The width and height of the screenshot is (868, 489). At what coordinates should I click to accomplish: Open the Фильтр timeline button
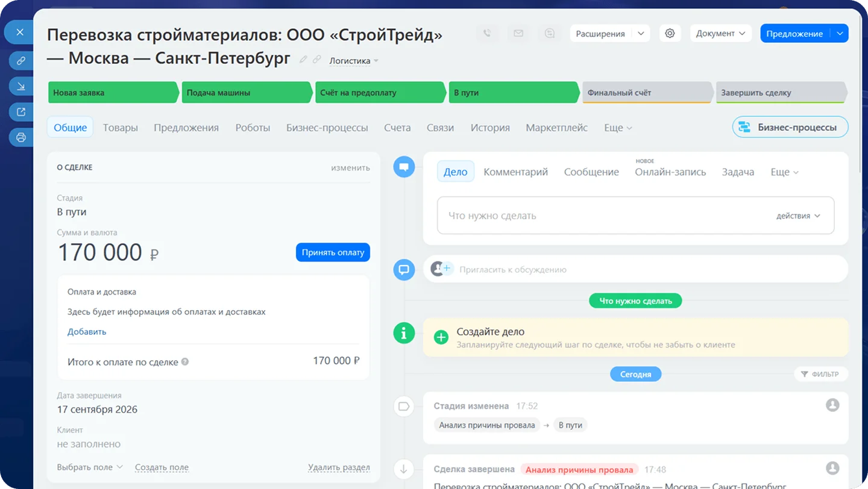(820, 374)
